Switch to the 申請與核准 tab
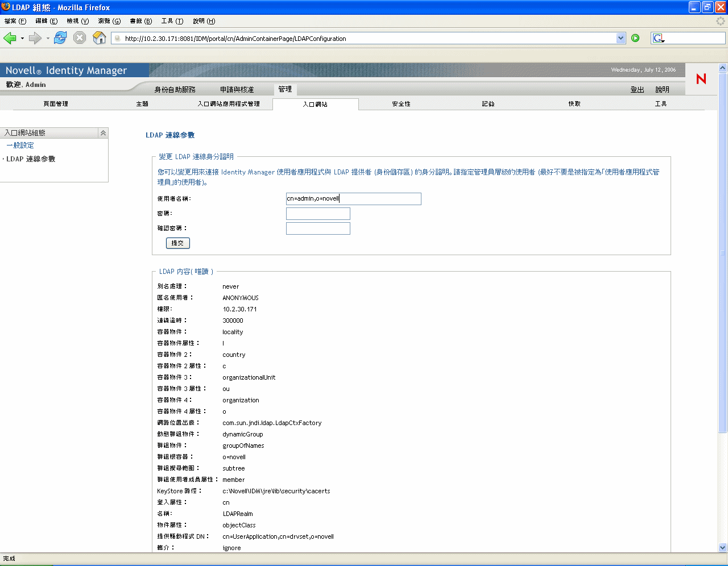728x566 pixels. 237,90
